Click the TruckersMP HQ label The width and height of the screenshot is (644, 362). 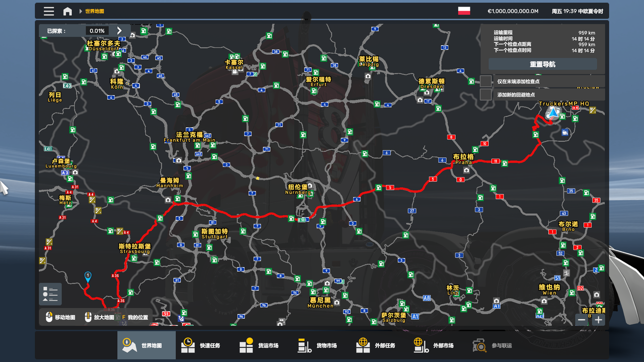[563, 104]
